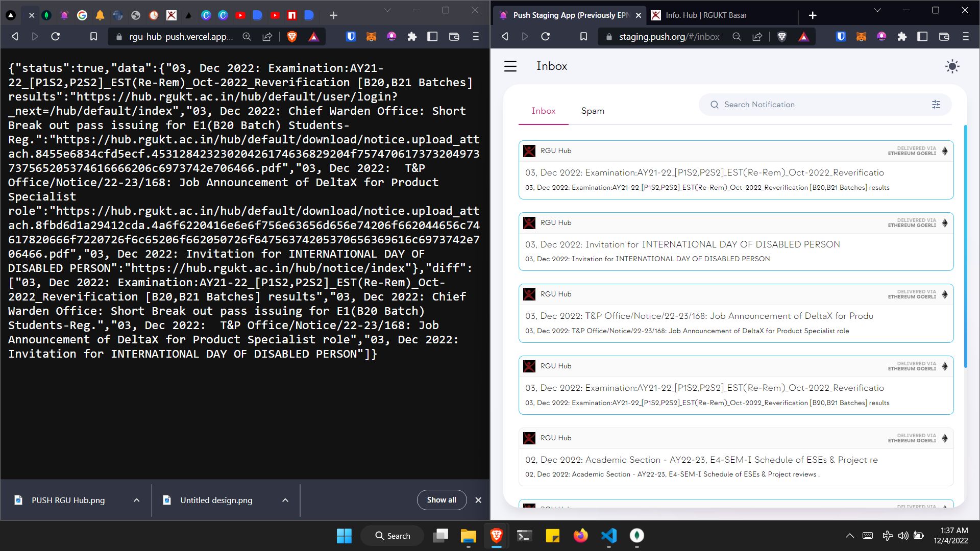Click staging.push.org address bar
The image size is (980, 551).
click(669, 37)
